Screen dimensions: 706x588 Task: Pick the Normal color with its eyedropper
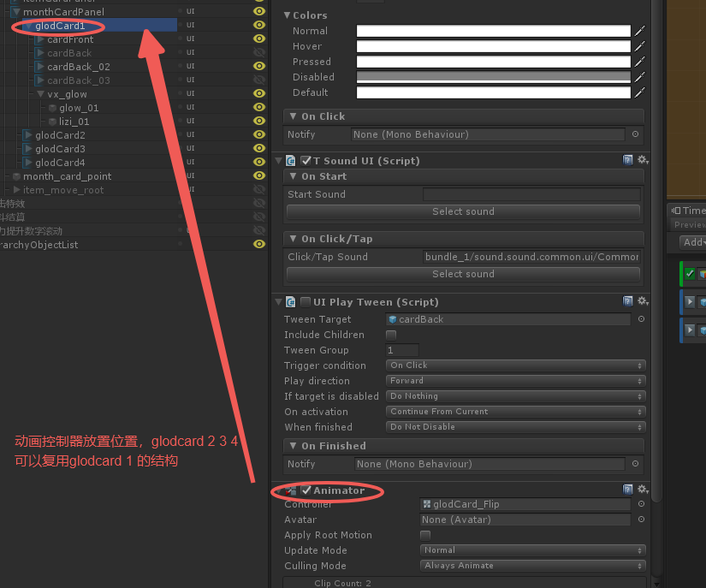[639, 31]
